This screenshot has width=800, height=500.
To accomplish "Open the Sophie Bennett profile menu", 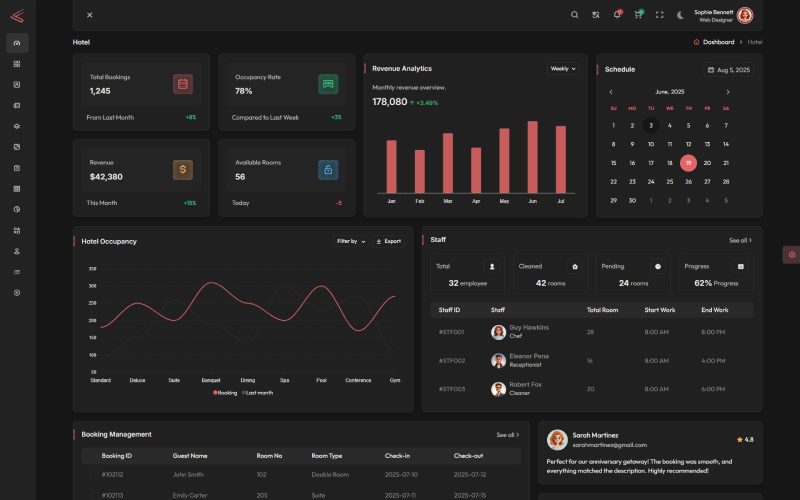I will [x=745, y=15].
